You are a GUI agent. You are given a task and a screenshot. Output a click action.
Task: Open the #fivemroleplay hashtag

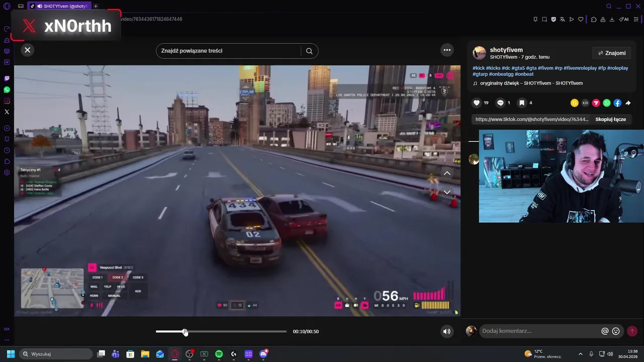coord(580,68)
